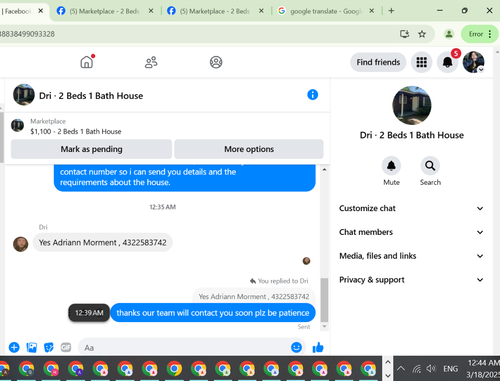Viewport: 500px width, 381px height.
Task: Click chat header title Dri - 2 Beds 1 Bath House
Action: click(91, 96)
